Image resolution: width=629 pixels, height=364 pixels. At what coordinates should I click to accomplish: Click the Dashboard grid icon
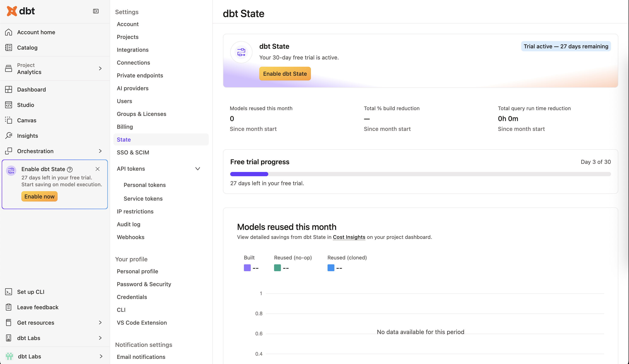(x=9, y=90)
